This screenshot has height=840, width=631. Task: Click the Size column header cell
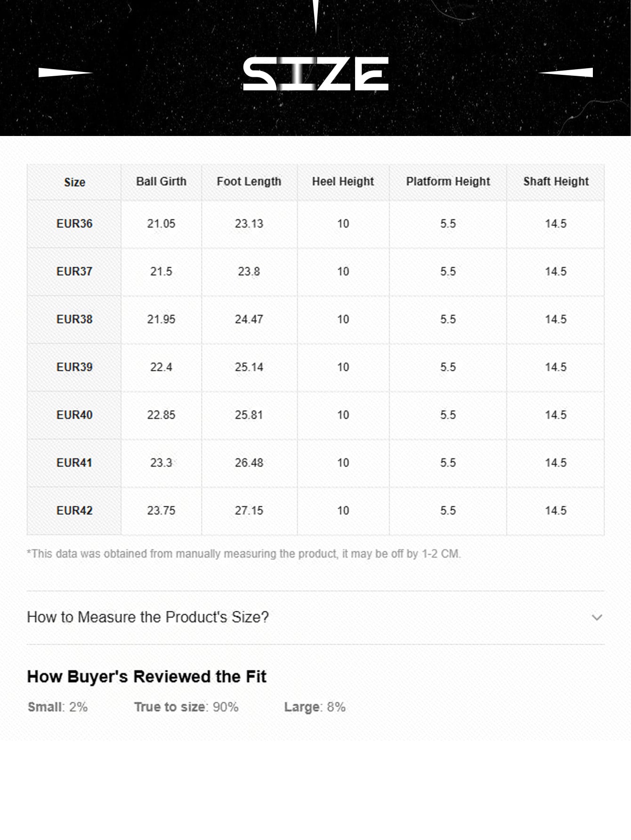coord(74,182)
